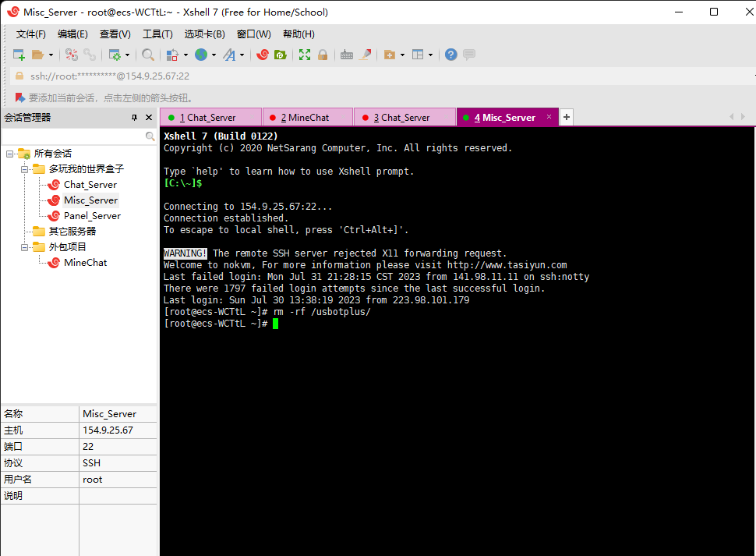This screenshot has width=756, height=556.
Task: Toggle full screen mode icon
Action: point(305,55)
